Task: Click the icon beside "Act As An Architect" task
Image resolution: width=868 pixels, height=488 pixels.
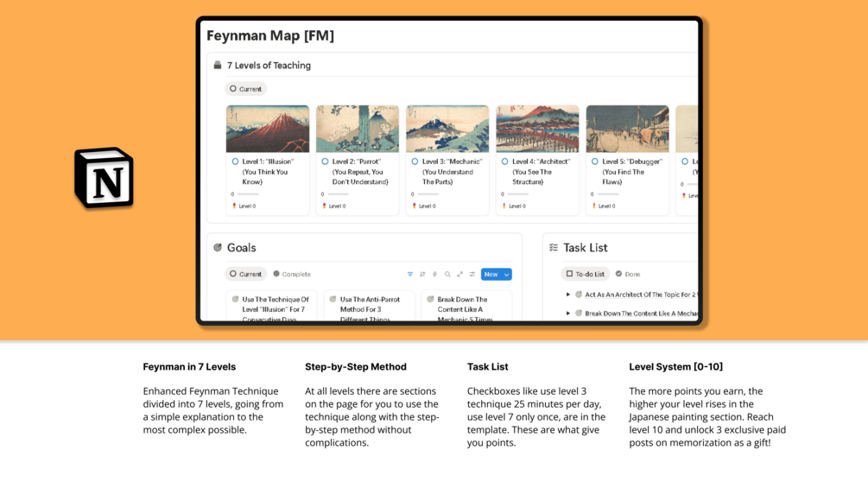Action: point(579,295)
